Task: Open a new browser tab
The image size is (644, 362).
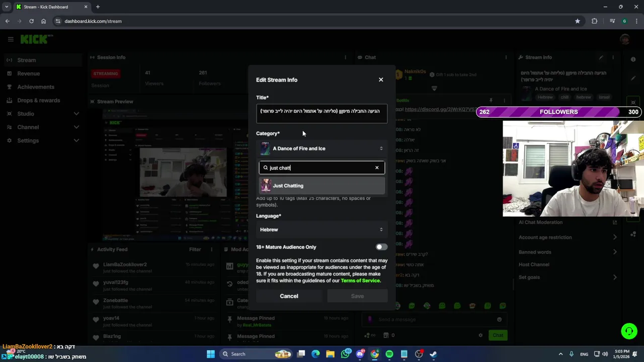Action: (x=98, y=7)
